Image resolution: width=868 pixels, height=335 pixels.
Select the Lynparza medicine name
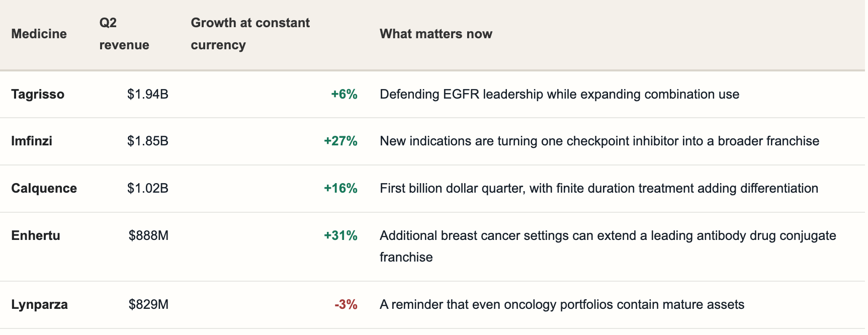point(39,305)
